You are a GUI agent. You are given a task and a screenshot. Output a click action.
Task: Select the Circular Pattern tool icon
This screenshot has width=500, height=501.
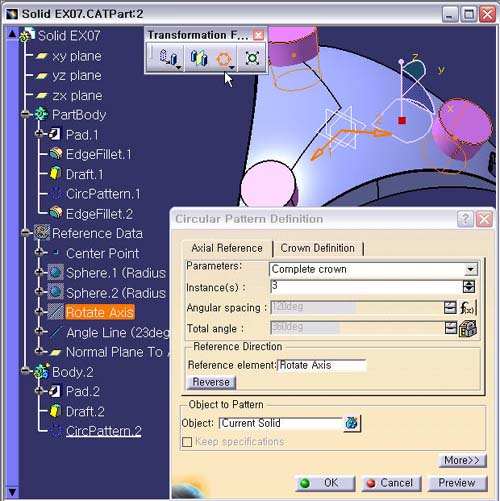tap(224, 59)
